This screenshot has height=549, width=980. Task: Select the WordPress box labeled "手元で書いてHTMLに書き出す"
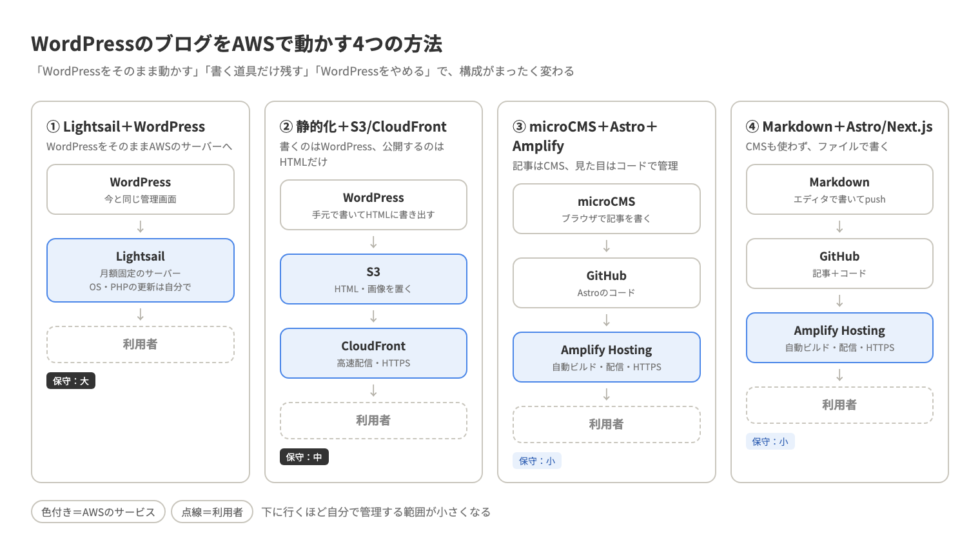pyautogui.click(x=373, y=205)
